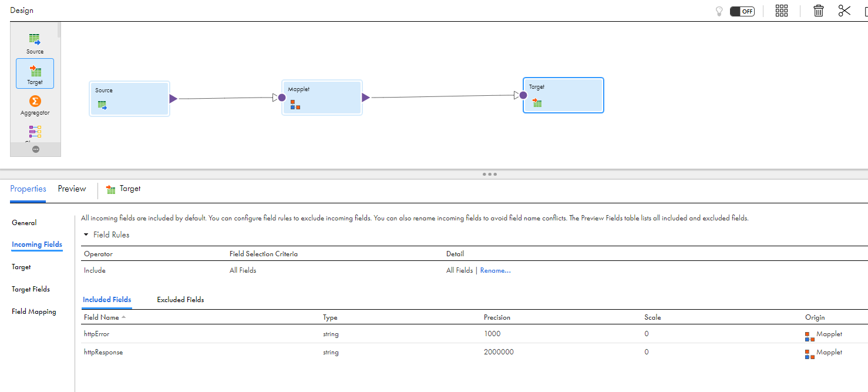Screen dimensions: 868x392
Task: Click the Target node table icon
Action: tap(537, 103)
